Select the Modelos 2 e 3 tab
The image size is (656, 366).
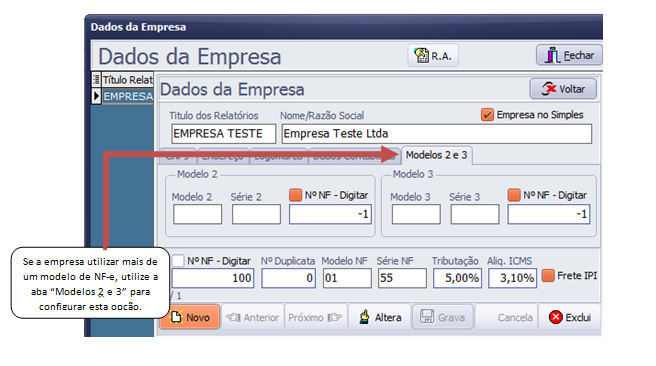click(436, 155)
